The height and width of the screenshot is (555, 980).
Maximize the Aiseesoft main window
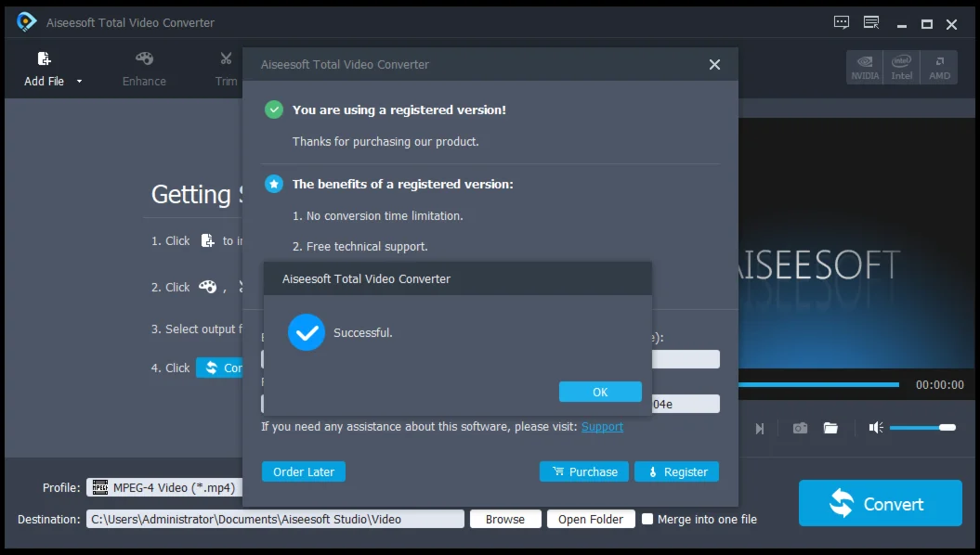click(x=927, y=24)
